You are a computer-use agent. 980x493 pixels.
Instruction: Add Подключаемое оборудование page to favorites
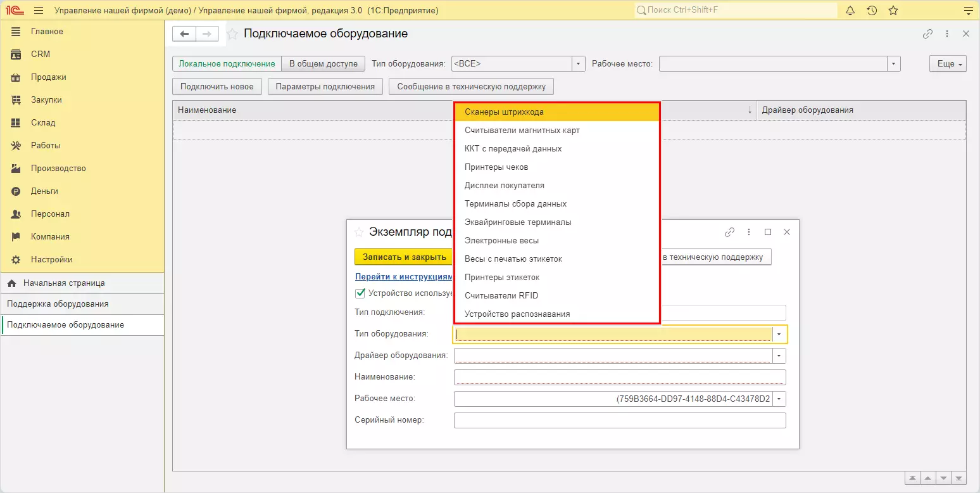233,34
